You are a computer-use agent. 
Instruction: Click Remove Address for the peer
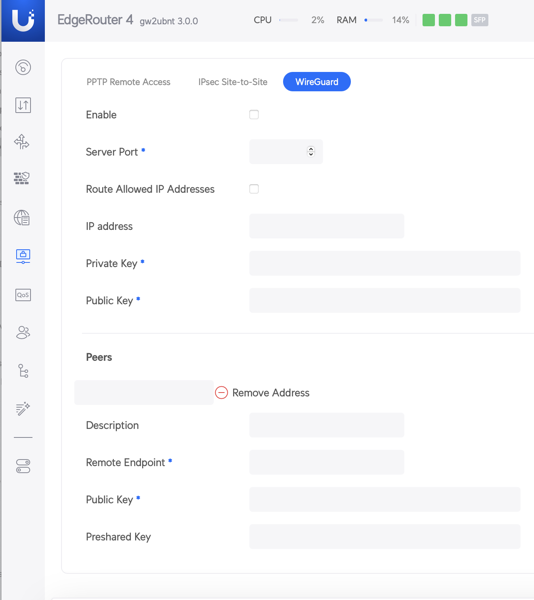click(x=262, y=393)
